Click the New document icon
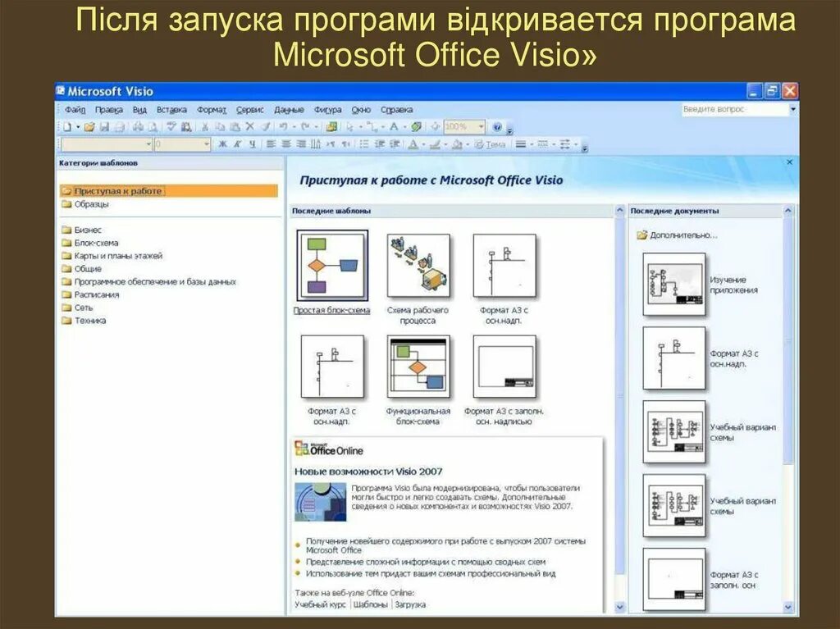 pyautogui.click(x=67, y=127)
